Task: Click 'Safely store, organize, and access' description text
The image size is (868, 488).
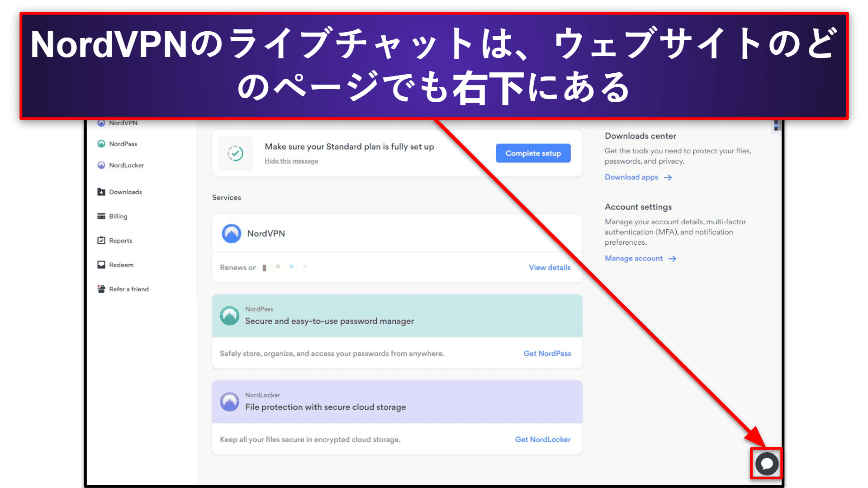Action: pyautogui.click(x=332, y=353)
